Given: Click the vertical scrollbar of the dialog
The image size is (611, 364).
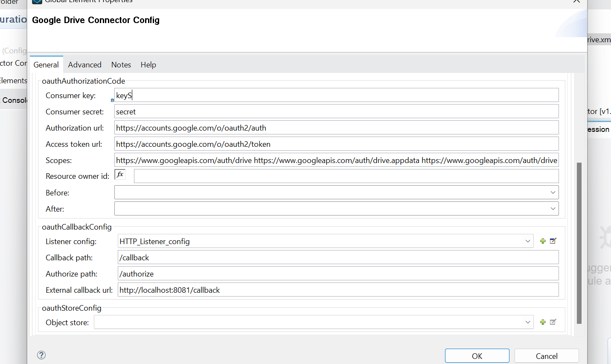Looking at the screenshot, I should pyautogui.click(x=579, y=243).
